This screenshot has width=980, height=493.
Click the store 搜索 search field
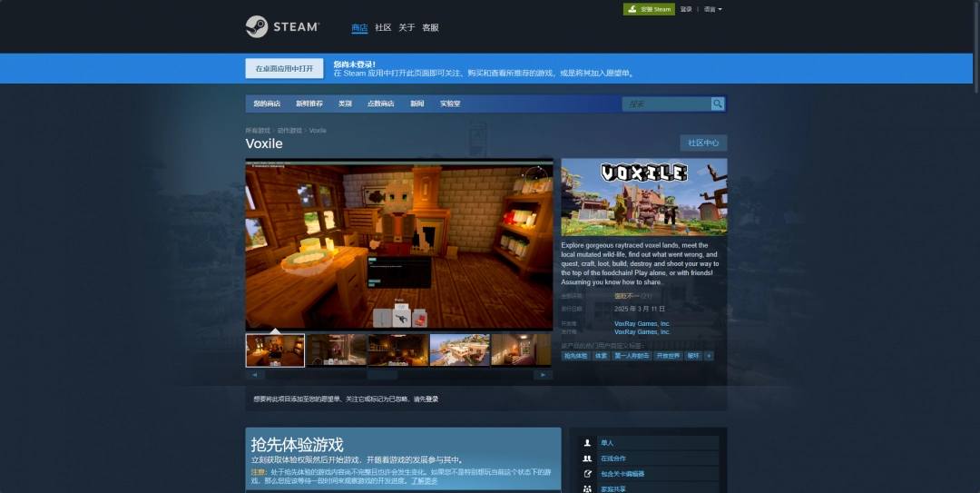tap(667, 104)
